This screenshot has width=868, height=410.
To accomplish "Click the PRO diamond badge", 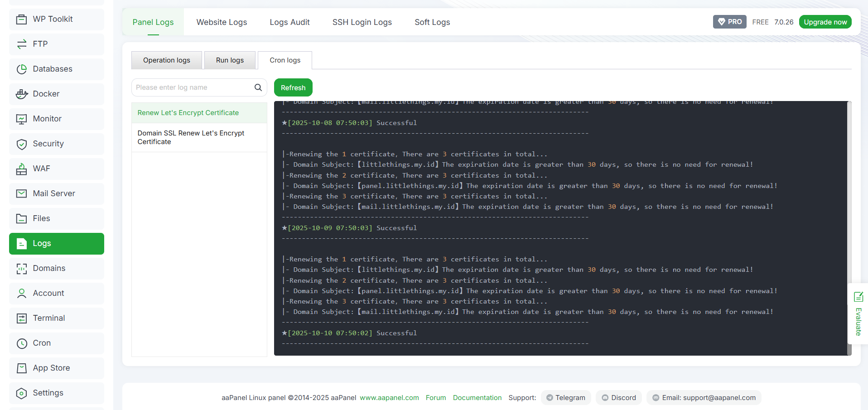I will coord(729,22).
